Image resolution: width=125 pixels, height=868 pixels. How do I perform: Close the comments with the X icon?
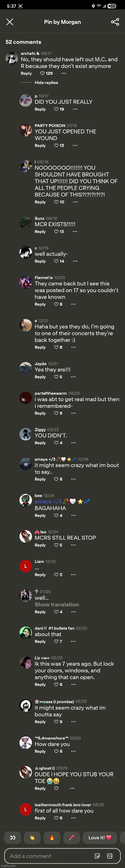(10, 22)
